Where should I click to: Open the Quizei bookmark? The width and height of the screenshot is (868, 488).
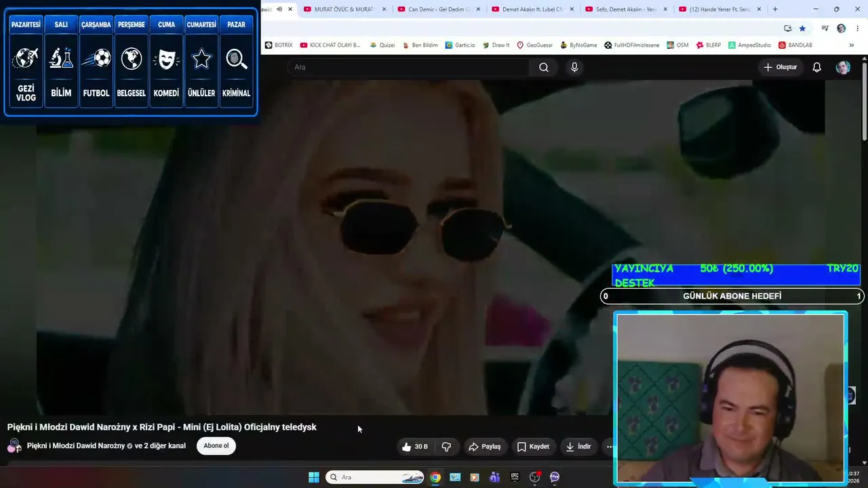[382, 45]
